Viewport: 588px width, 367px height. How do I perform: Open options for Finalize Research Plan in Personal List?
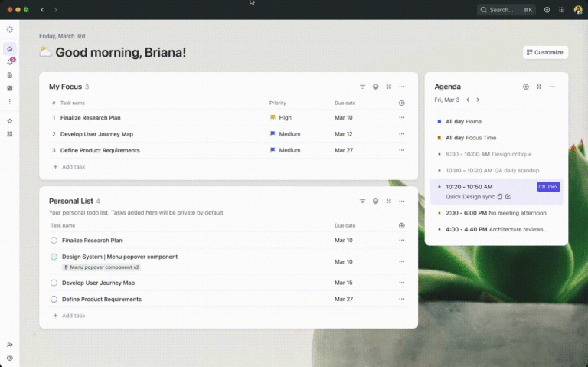(x=402, y=240)
